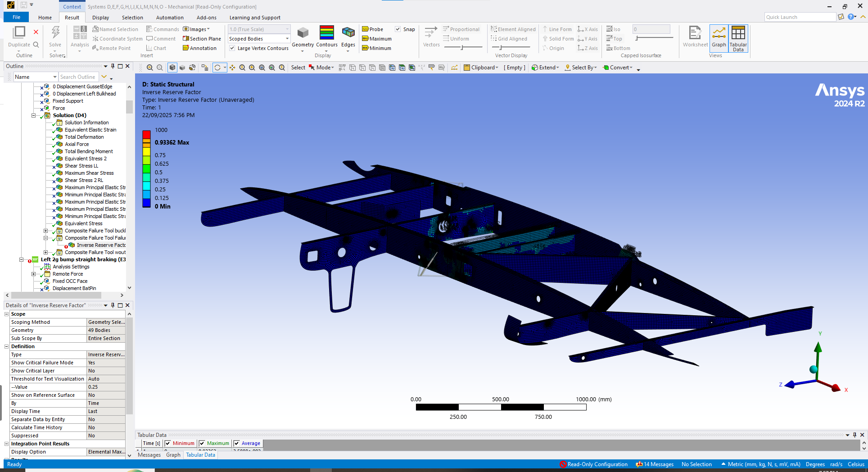Open the Worksheet view
868x472 pixels.
tap(695, 36)
